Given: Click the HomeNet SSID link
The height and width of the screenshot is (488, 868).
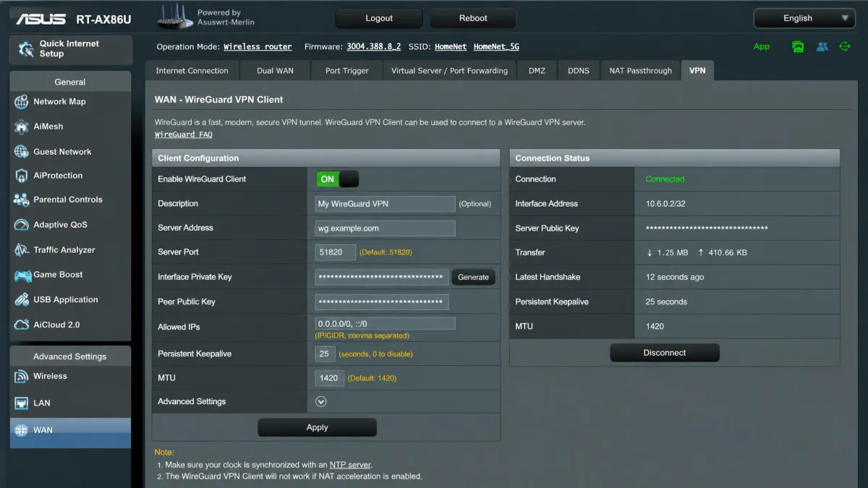Looking at the screenshot, I should 451,47.
